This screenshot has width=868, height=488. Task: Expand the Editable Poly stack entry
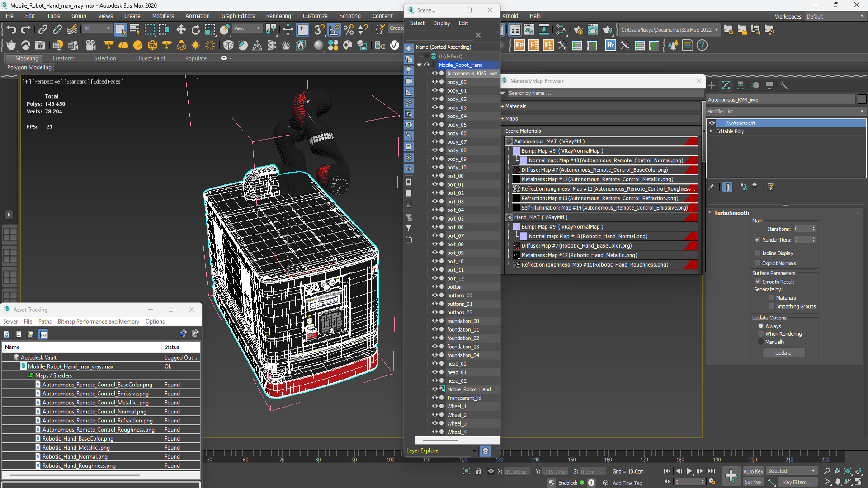click(711, 131)
